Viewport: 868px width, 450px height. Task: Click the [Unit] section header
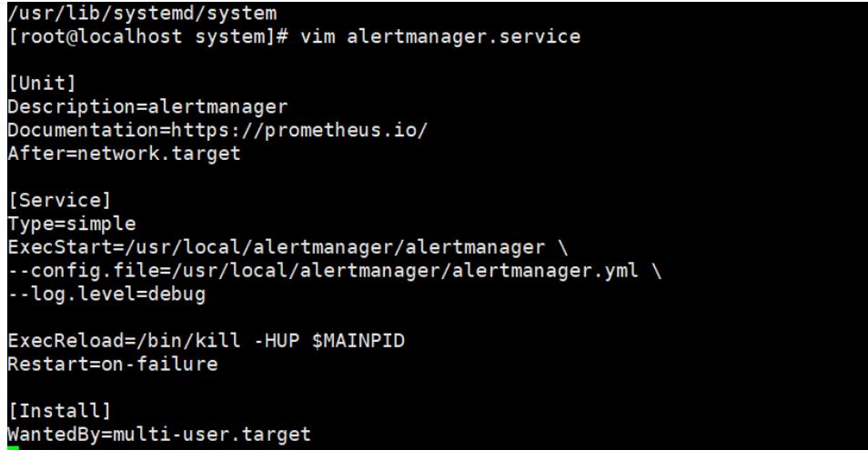tap(42, 84)
